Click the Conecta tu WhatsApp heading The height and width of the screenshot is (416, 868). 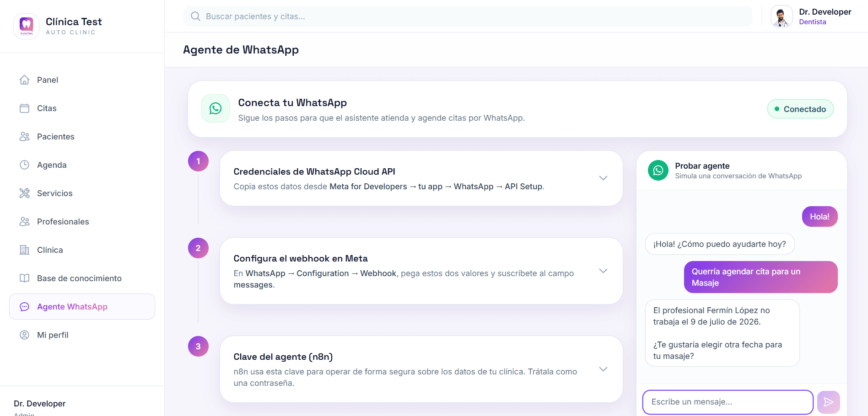pos(292,102)
